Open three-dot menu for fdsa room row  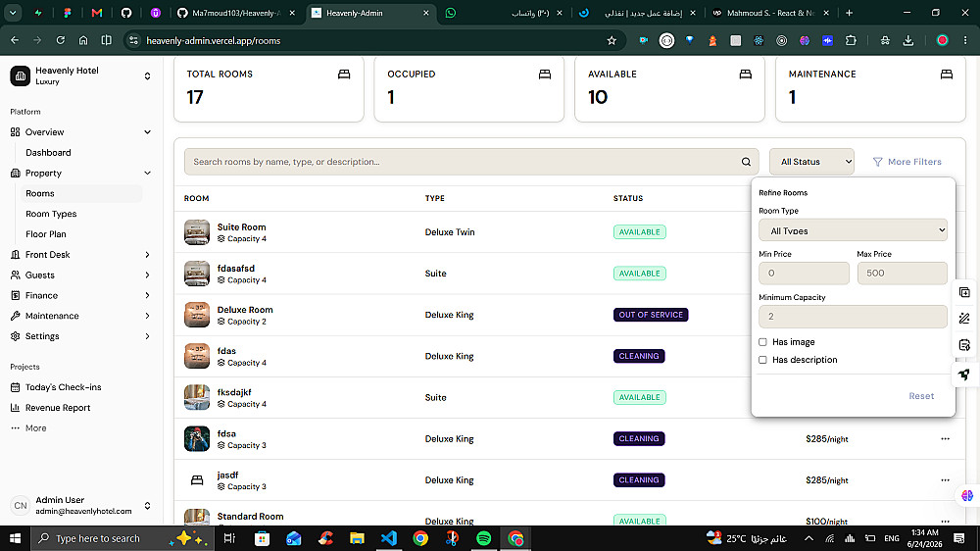point(945,439)
